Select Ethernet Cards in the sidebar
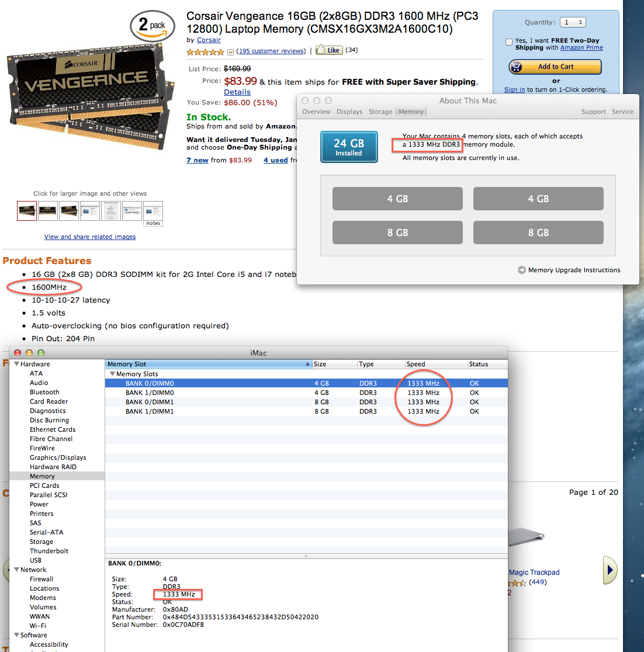The height and width of the screenshot is (652, 644). point(53,429)
